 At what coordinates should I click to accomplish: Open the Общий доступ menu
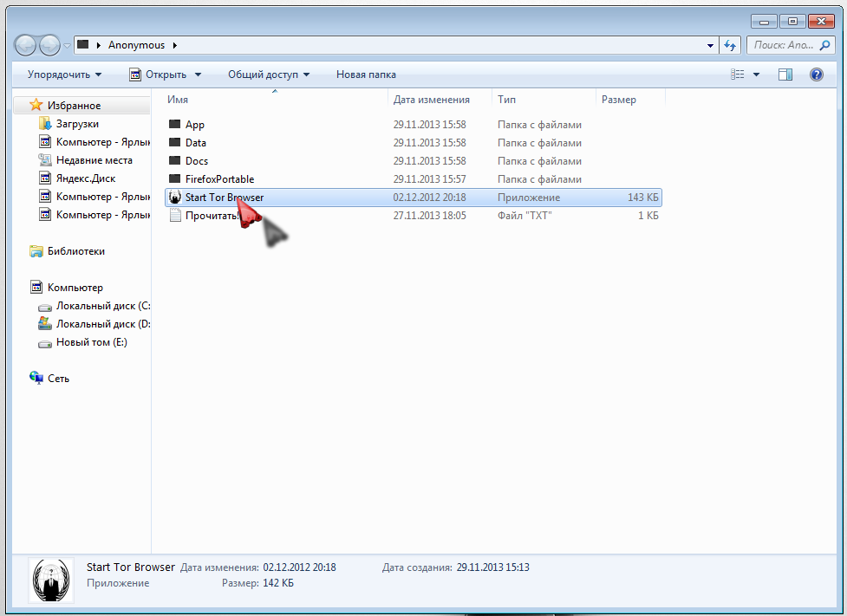[x=269, y=75]
